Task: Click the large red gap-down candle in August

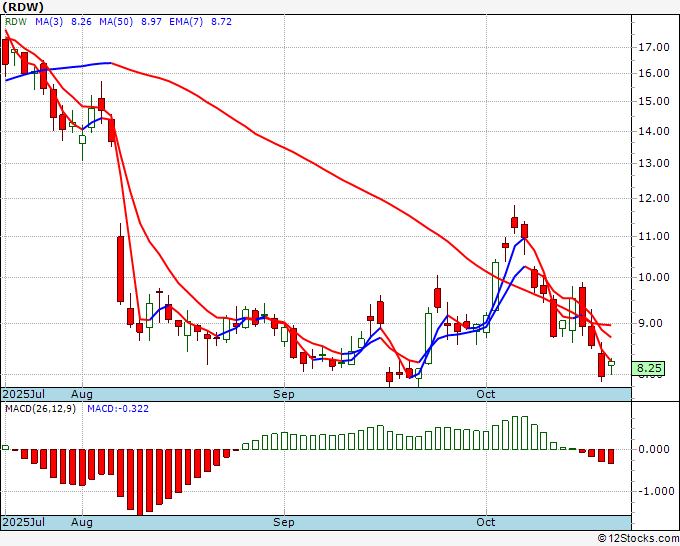Action: pyautogui.click(x=121, y=269)
